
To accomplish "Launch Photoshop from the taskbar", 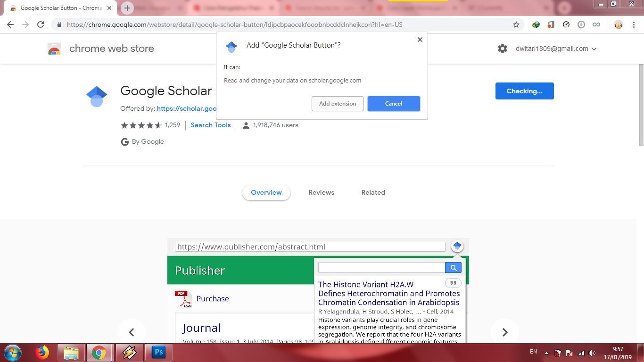I will click(159, 352).
